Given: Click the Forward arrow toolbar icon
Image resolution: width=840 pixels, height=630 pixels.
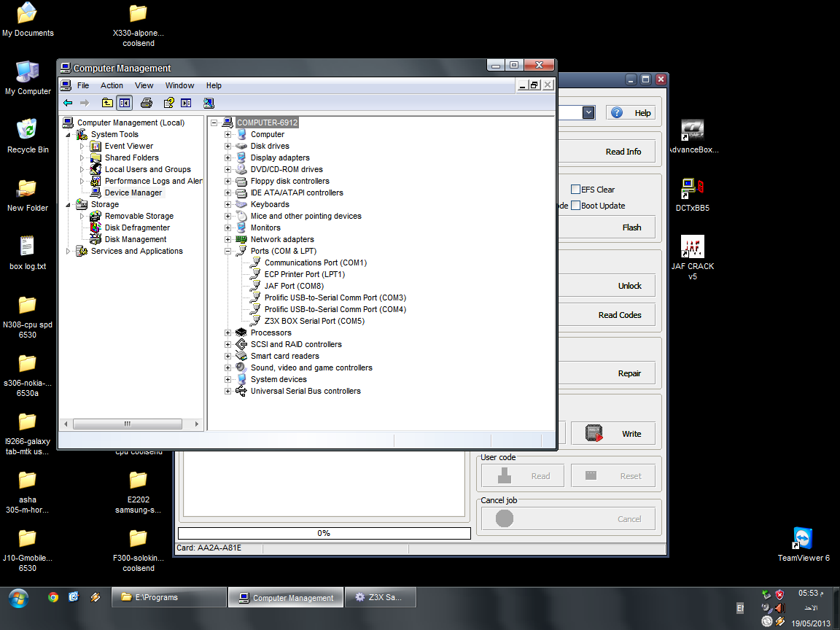Looking at the screenshot, I should [x=85, y=103].
